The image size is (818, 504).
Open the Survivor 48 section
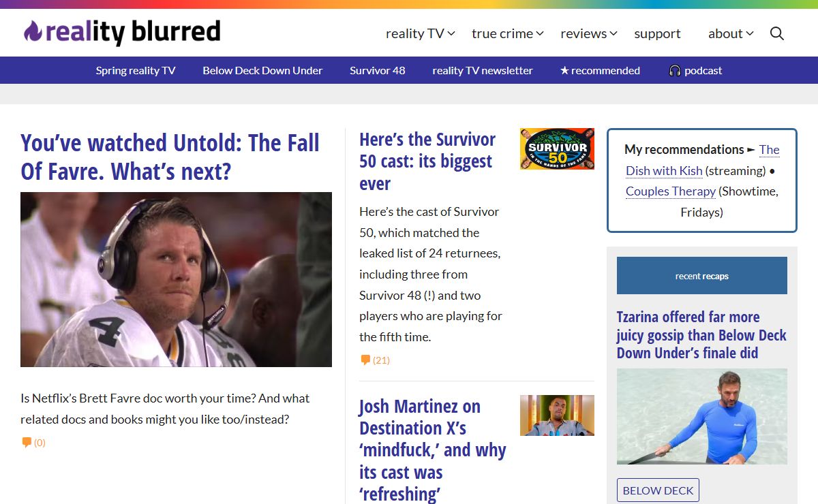click(378, 70)
